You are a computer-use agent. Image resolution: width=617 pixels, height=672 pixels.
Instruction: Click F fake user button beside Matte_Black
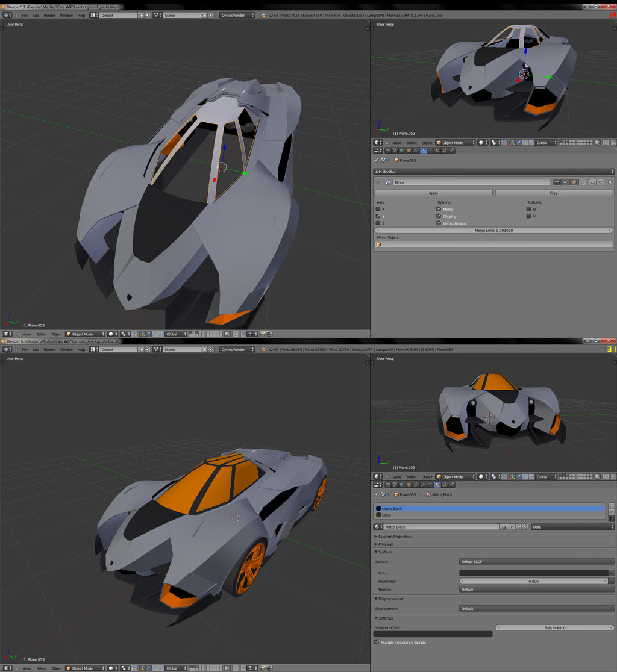[512, 527]
